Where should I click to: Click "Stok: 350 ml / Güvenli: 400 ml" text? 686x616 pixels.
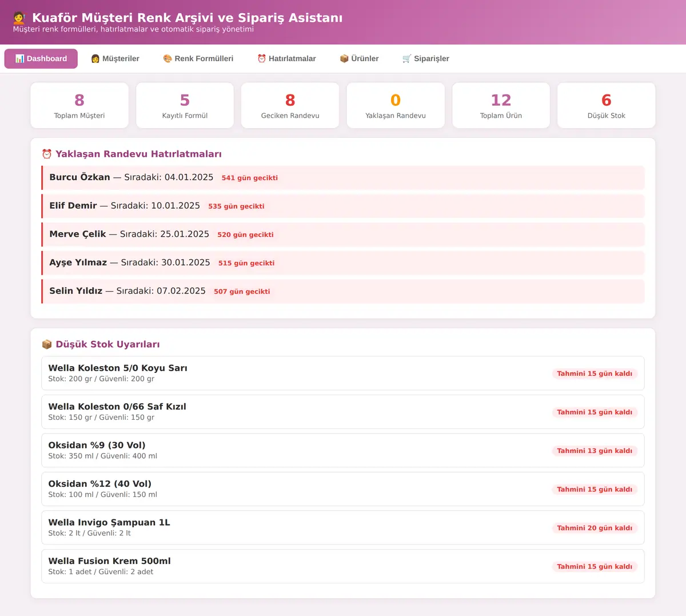[102, 456]
